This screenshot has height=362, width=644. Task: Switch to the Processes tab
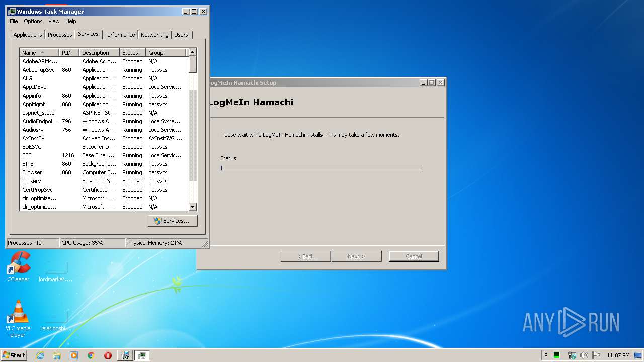(x=60, y=35)
